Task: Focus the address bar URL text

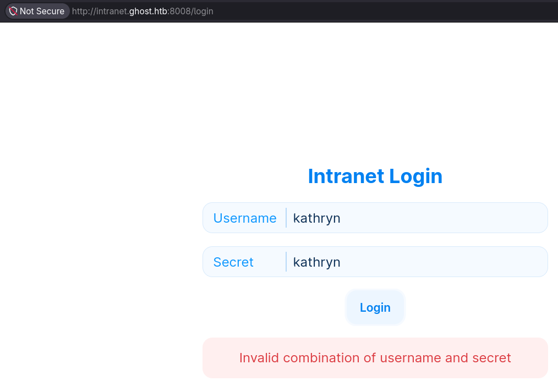Action: click(143, 11)
